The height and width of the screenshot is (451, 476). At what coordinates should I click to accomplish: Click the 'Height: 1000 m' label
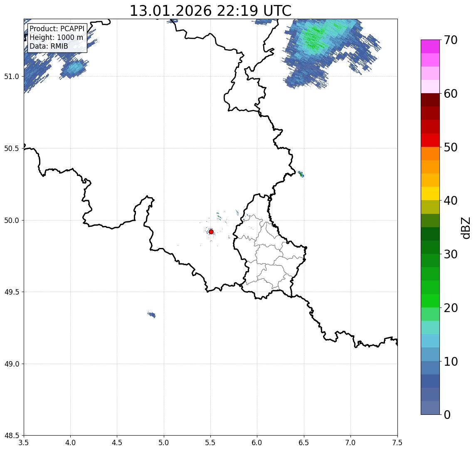56,37
